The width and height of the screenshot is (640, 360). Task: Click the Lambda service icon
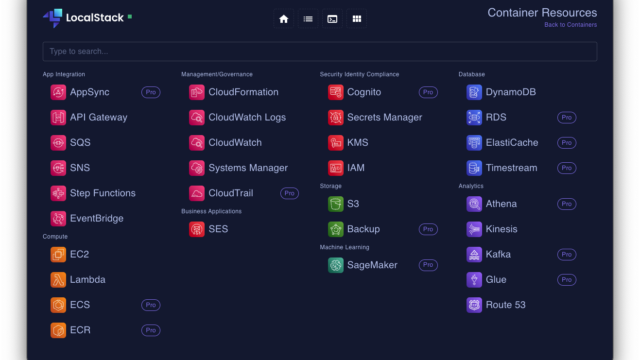point(58,280)
